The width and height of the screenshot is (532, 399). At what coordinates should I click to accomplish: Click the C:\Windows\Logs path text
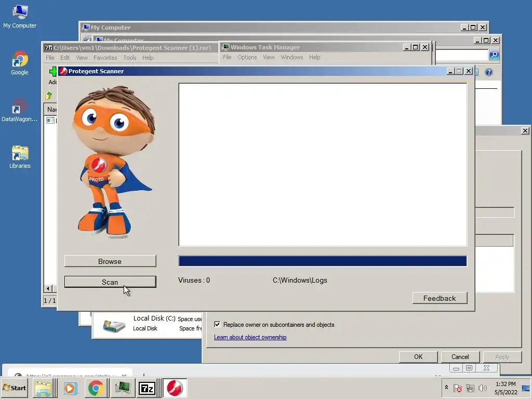pos(300,280)
